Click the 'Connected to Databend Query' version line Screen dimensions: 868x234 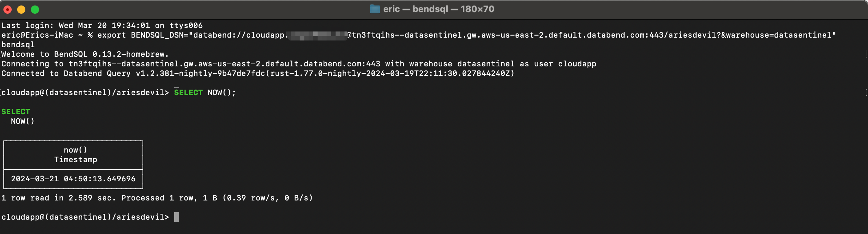point(258,74)
